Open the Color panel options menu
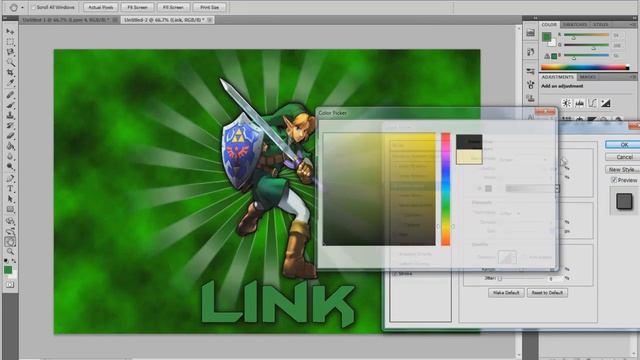The image size is (640, 360). 632,25
